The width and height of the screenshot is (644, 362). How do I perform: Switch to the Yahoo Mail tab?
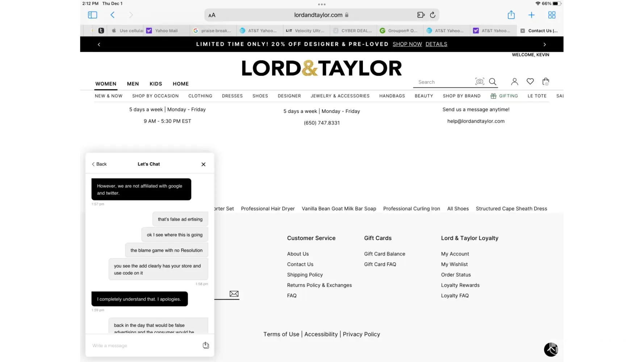point(166,31)
